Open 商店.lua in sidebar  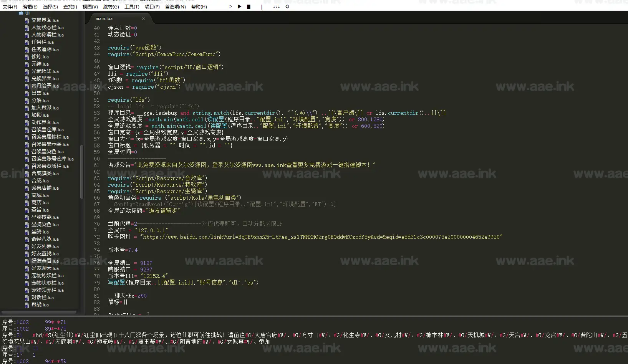pos(40,203)
